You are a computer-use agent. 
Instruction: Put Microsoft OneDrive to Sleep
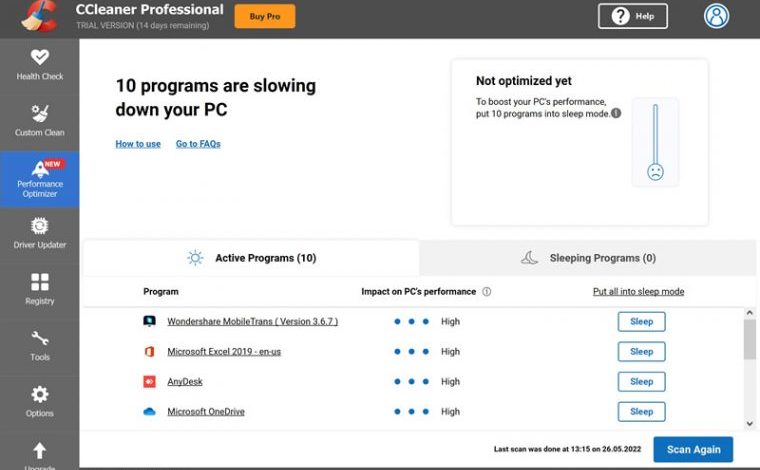click(x=641, y=412)
